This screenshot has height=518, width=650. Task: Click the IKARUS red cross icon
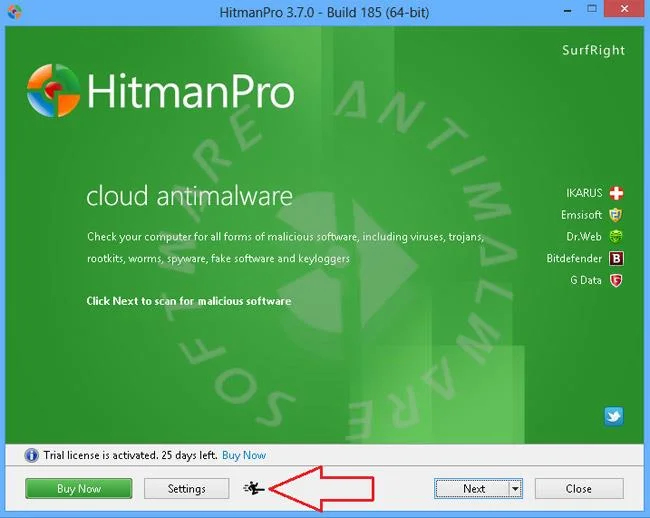(x=616, y=193)
